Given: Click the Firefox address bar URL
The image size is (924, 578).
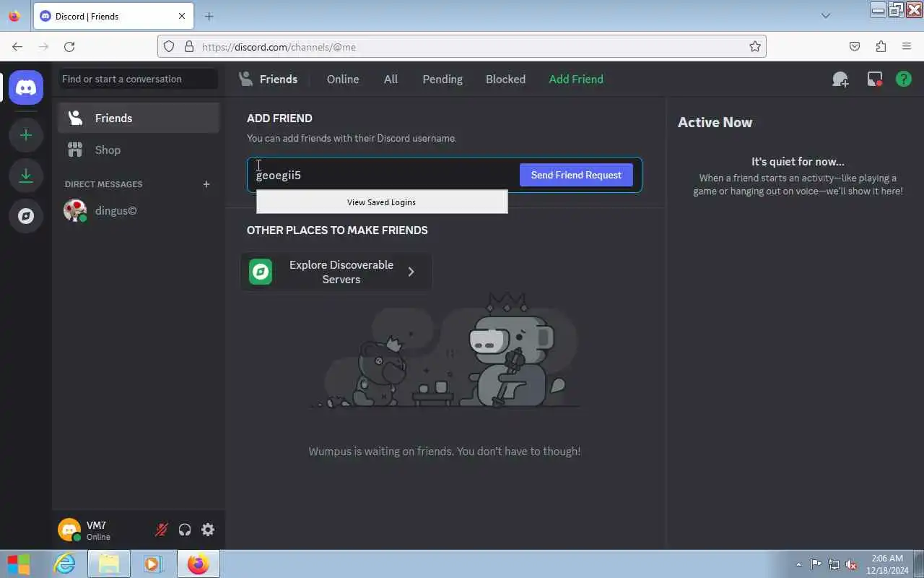Looking at the screenshot, I should (462, 47).
